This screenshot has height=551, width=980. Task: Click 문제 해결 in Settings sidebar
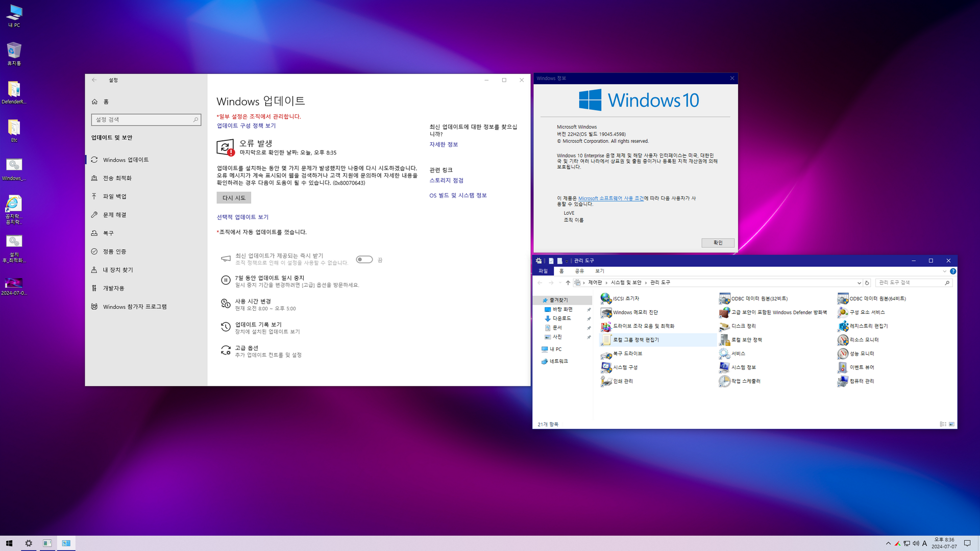pyautogui.click(x=114, y=215)
